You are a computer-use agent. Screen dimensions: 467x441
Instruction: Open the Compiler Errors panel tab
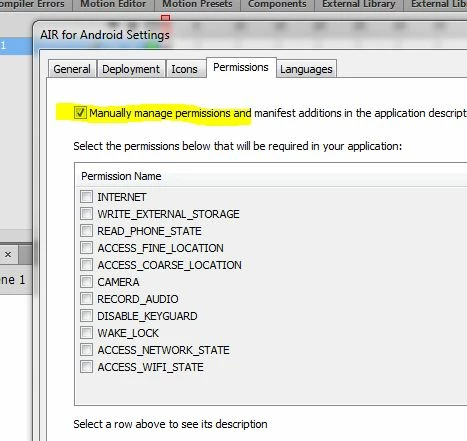(x=35, y=4)
